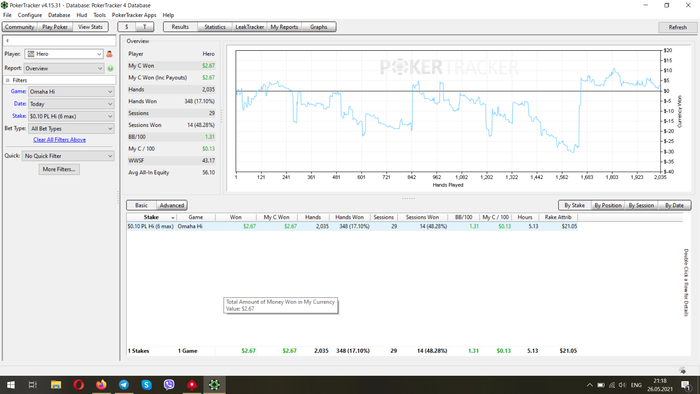The width and height of the screenshot is (700, 394).
Task: Open the Game dropdown showing Omaha Hi
Action: 71,91
